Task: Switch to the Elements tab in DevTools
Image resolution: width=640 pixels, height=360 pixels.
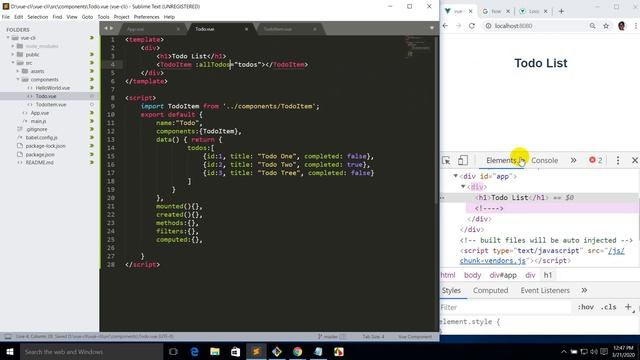Action: (x=502, y=160)
